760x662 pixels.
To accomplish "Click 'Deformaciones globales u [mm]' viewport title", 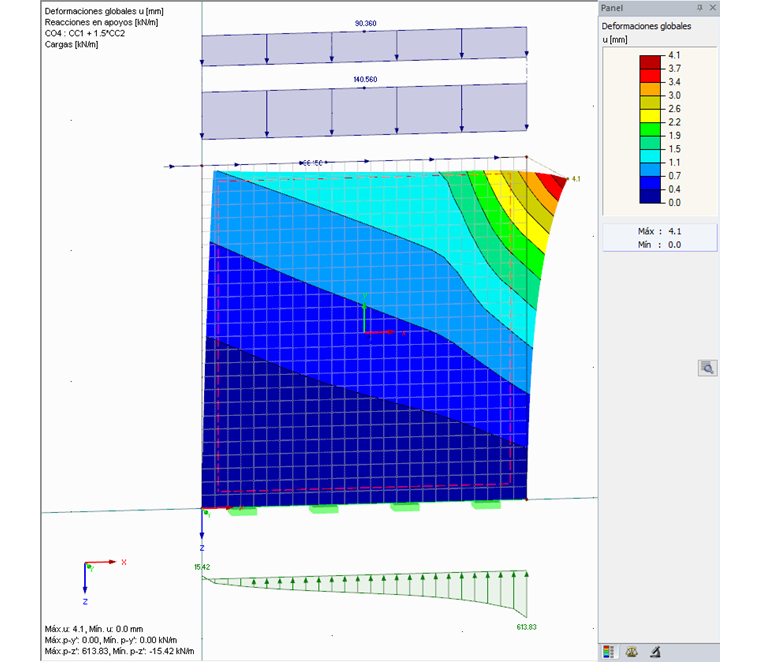I will click(x=104, y=11).
